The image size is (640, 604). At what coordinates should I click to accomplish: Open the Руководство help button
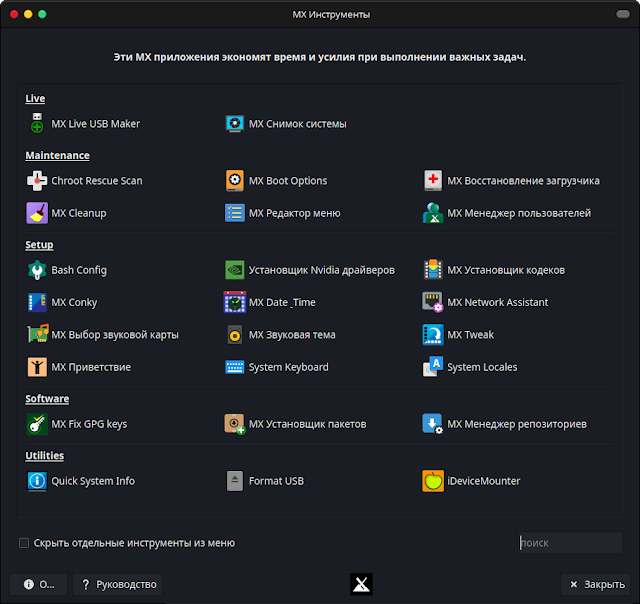(x=118, y=584)
